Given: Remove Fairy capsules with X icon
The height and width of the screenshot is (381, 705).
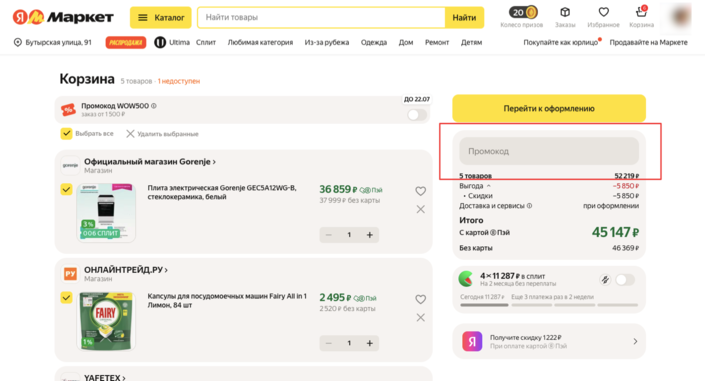Looking at the screenshot, I should tap(420, 318).
